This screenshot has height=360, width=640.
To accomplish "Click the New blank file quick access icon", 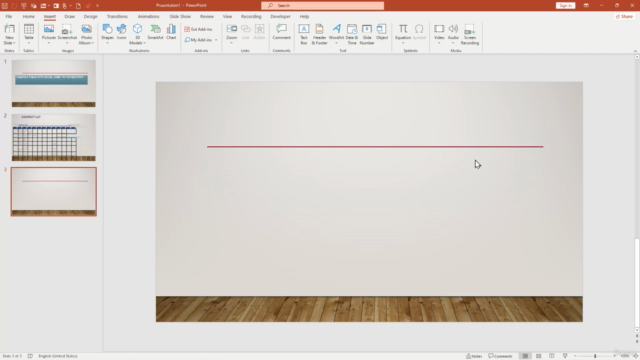I will (x=78, y=6).
